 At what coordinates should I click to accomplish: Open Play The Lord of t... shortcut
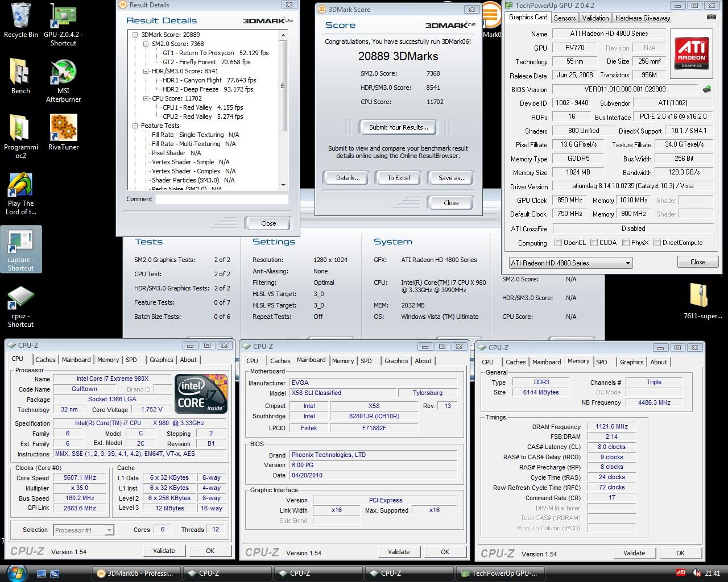(20, 194)
